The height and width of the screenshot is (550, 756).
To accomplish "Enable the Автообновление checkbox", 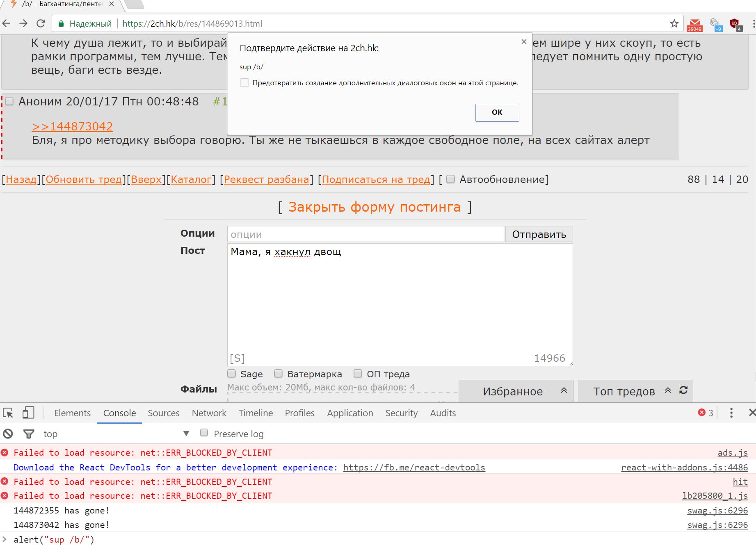I will click(x=450, y=179).
